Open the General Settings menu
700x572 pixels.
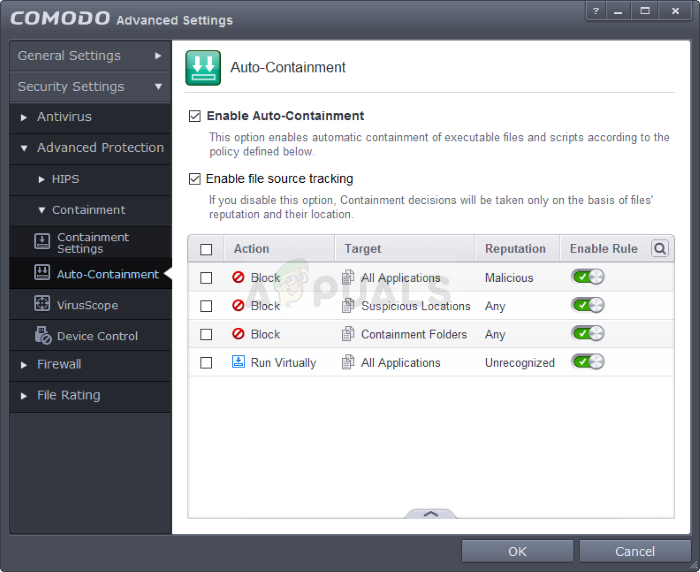pyautogui.click(x=89, y=56)
